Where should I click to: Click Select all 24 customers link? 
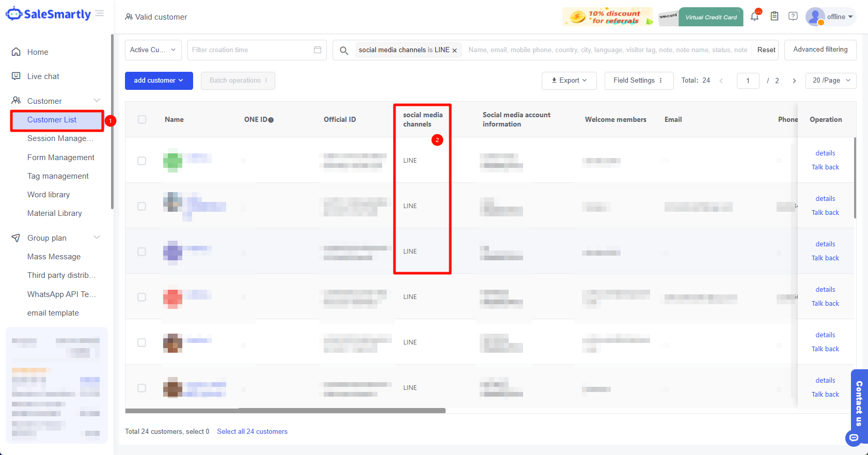(252, 432)
